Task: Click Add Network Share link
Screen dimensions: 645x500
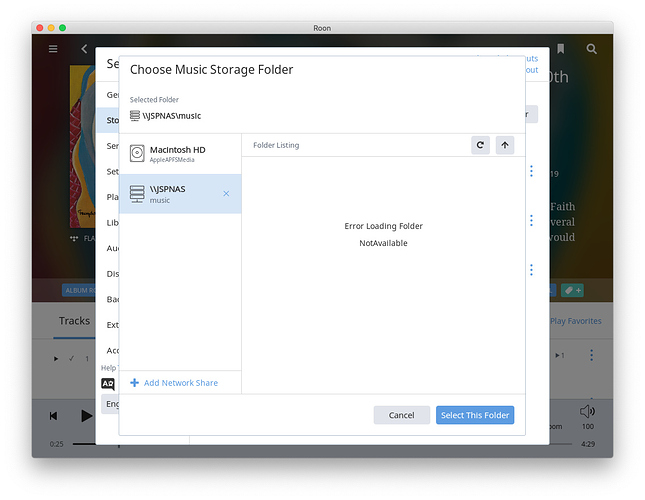Action: pyautogui.click(x=181, y=383)
